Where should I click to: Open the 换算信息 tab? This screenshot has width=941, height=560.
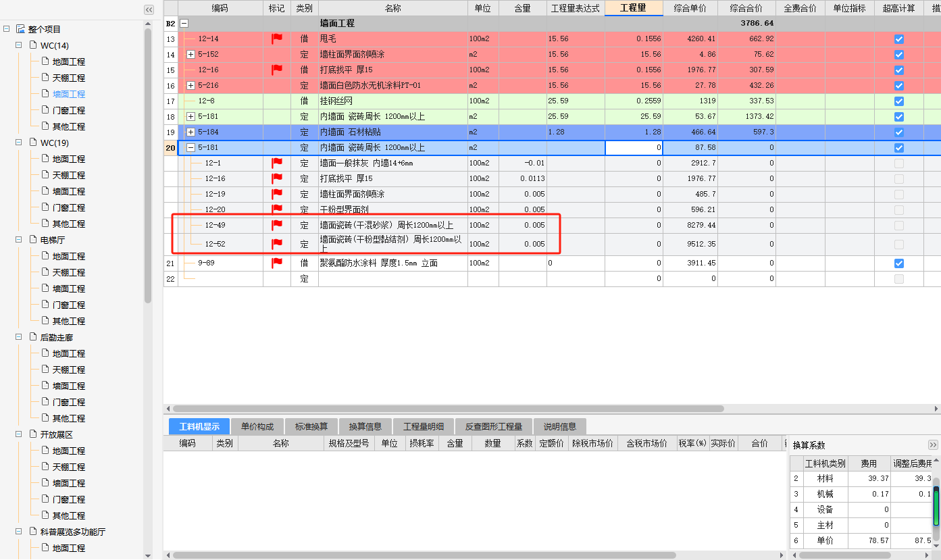[x=365, y=426]
